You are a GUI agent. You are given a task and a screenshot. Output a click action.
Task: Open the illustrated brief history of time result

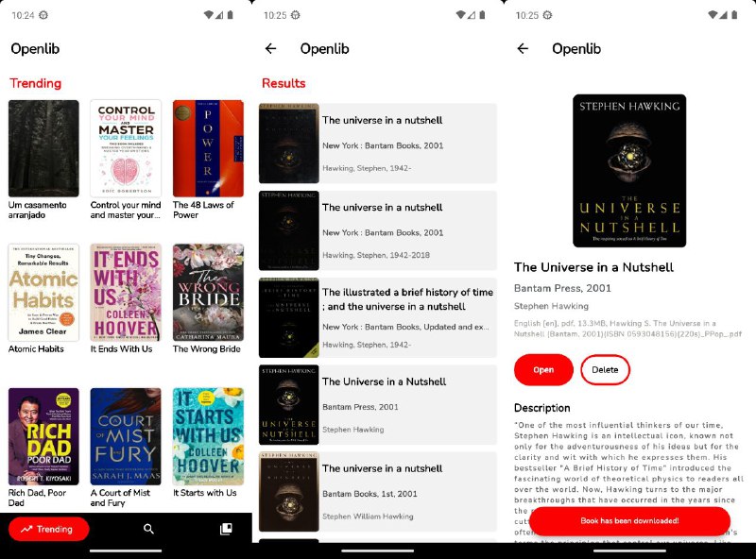click(377, 317)
